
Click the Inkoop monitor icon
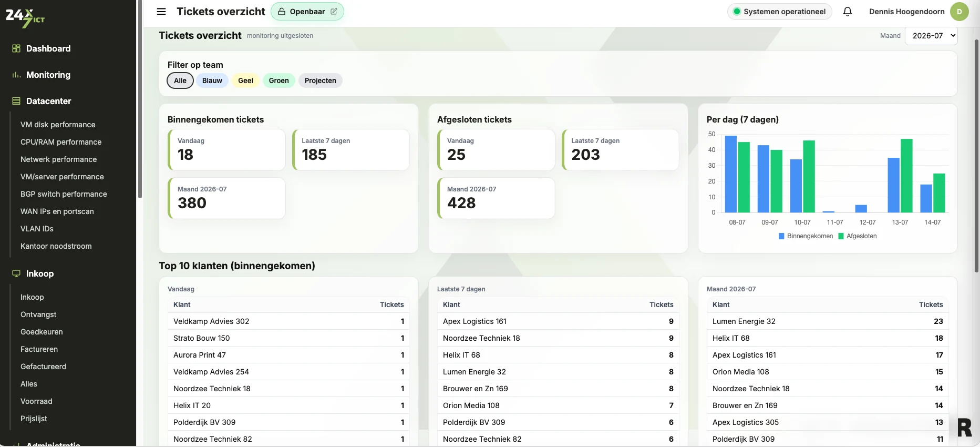point(16,273)
